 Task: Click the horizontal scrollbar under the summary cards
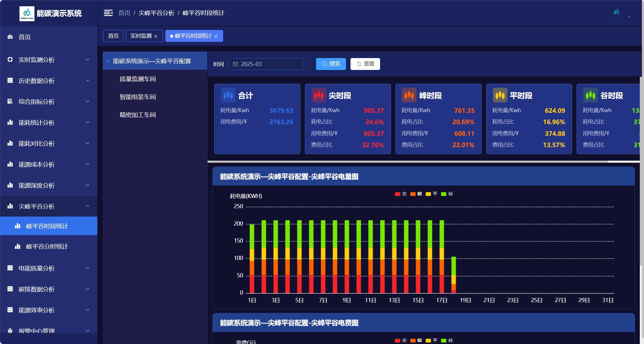pos(407,162)
